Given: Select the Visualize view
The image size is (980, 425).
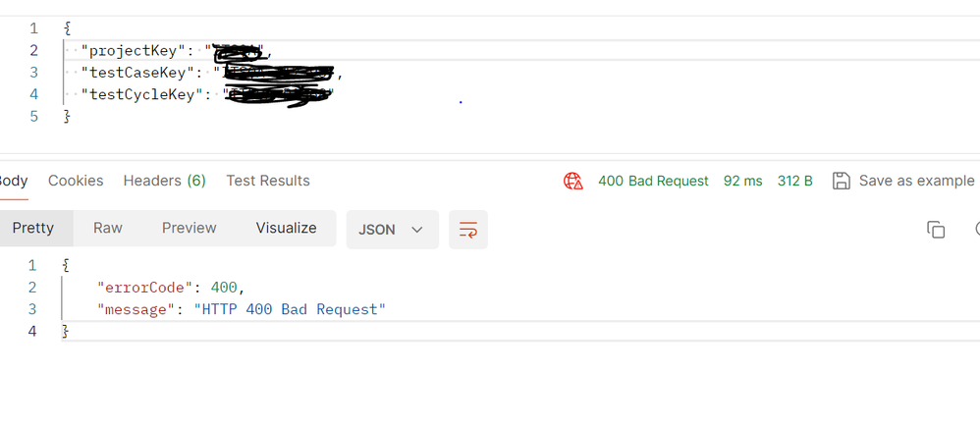Looking at the screenshot, I should (x=287, y=228).
